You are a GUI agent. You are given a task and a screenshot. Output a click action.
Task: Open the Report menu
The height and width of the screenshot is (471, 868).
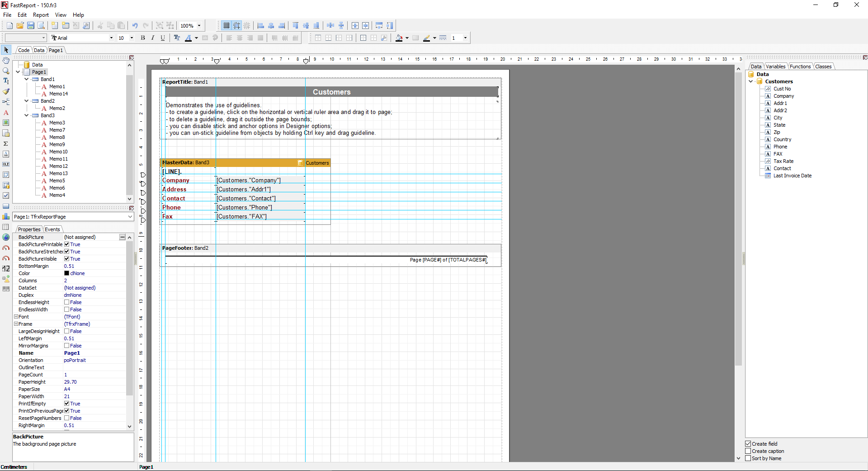pos(41,15)
